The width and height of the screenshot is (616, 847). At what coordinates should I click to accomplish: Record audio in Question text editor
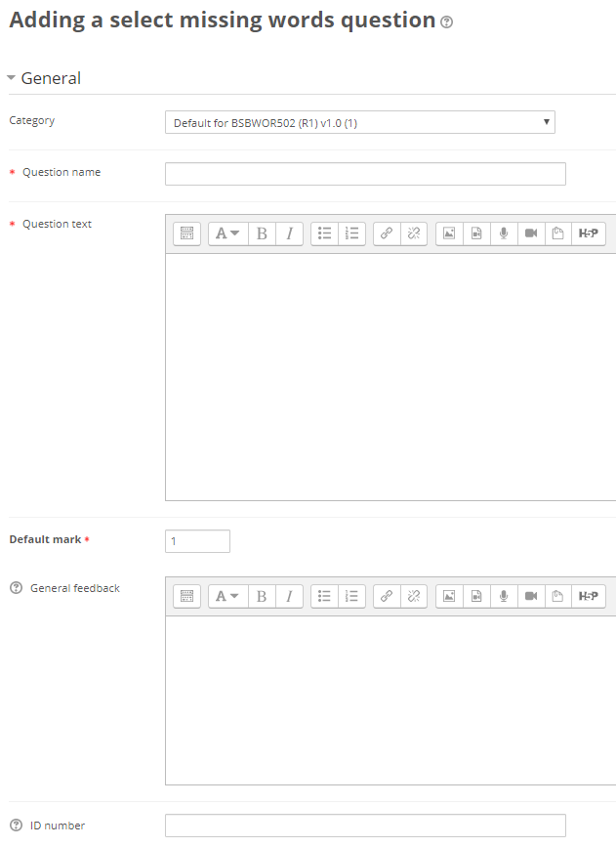point(504,233)
